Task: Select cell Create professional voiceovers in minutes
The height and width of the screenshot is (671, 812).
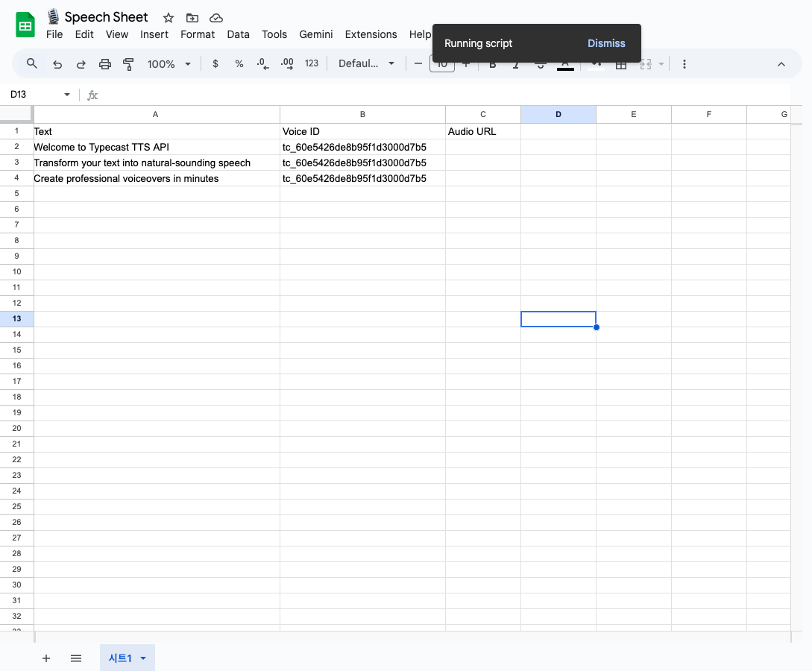Action: [x=157, y=178]
